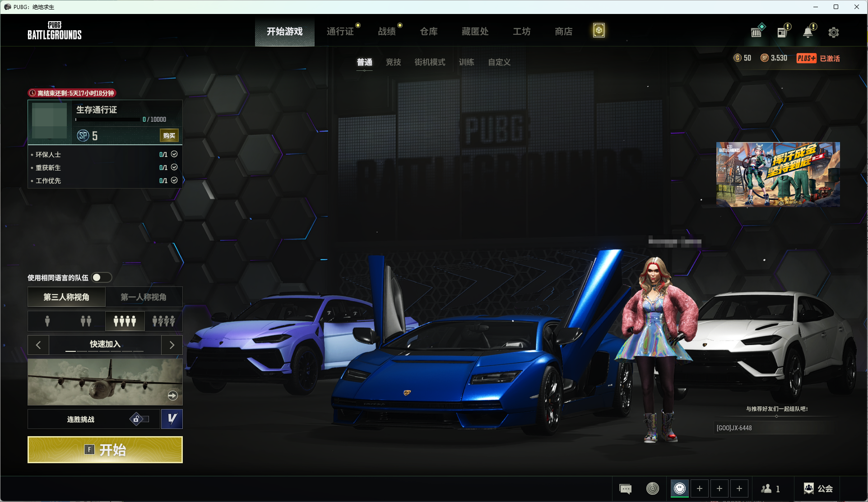The height and width of the screenshot is (502, 868).
Task: Select the crossed-out four-player squad mode
Action: point(163,321)
